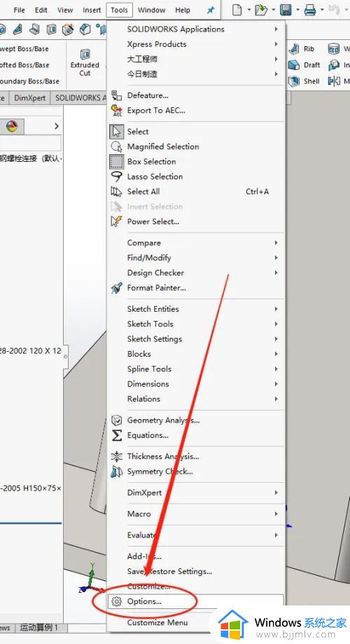
Task: Expand the Blocks submenu
Action: pyautogui.click(x=196, y=354)
